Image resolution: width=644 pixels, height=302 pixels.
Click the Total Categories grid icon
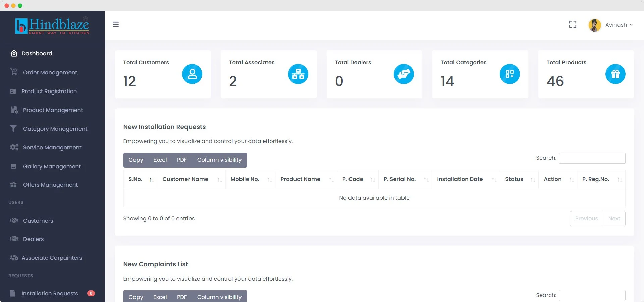[509, 74]
